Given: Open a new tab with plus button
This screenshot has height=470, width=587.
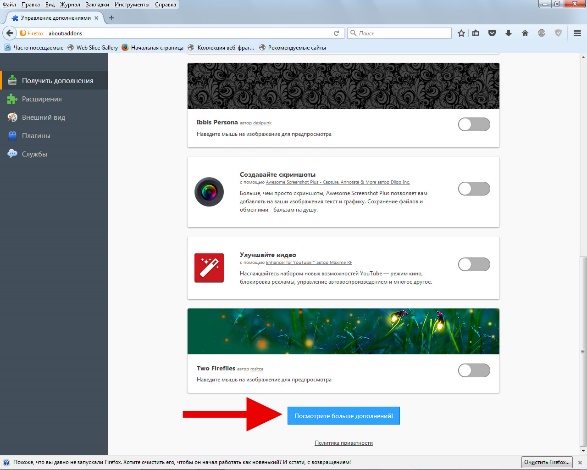Looking at the screenshot, I should click(111, 18).
